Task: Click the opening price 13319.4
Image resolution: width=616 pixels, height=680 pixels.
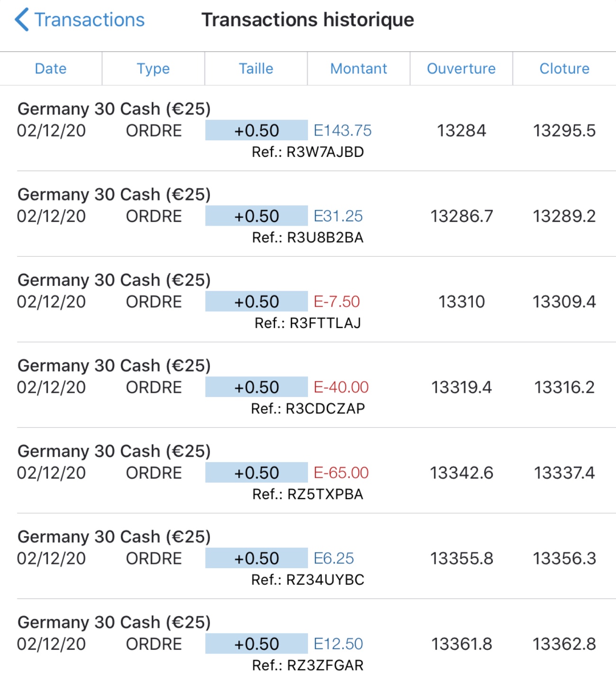Action: tap(461, 388)
